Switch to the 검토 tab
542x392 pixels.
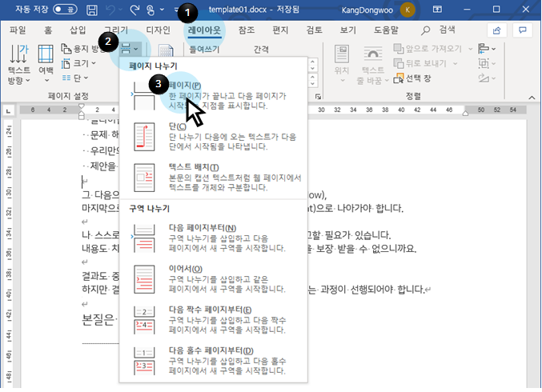pos(314,30)
